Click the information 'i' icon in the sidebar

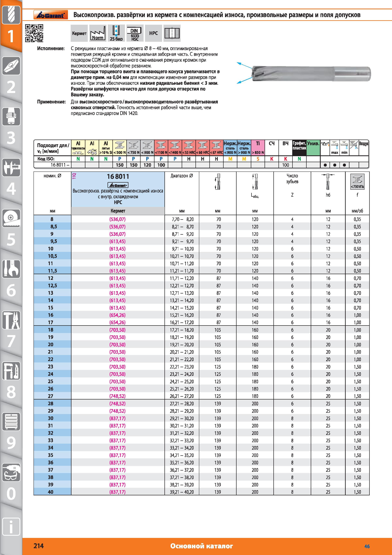point(11,527)
